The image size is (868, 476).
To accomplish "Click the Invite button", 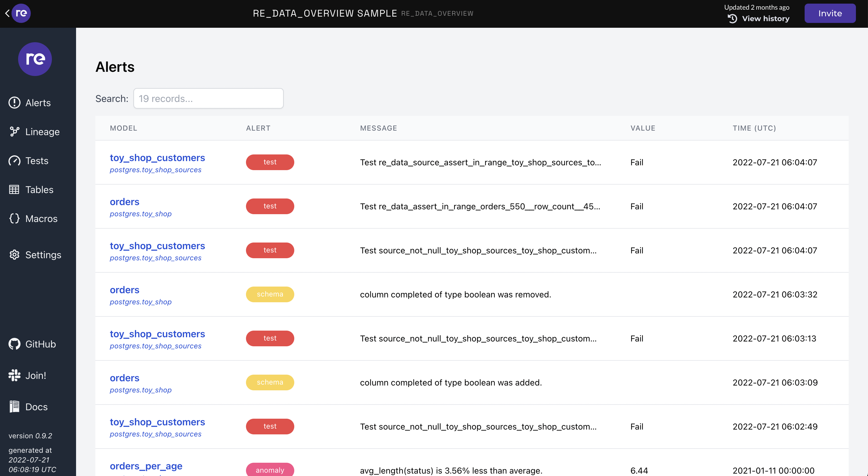I will click(830, 13).
